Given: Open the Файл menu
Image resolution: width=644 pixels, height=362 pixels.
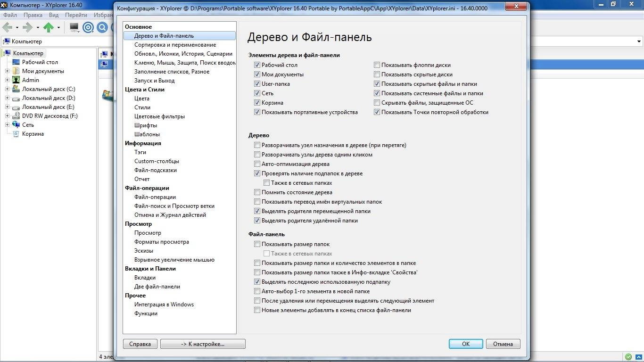Looking at the screenshot, I should [x=10, y=15].
